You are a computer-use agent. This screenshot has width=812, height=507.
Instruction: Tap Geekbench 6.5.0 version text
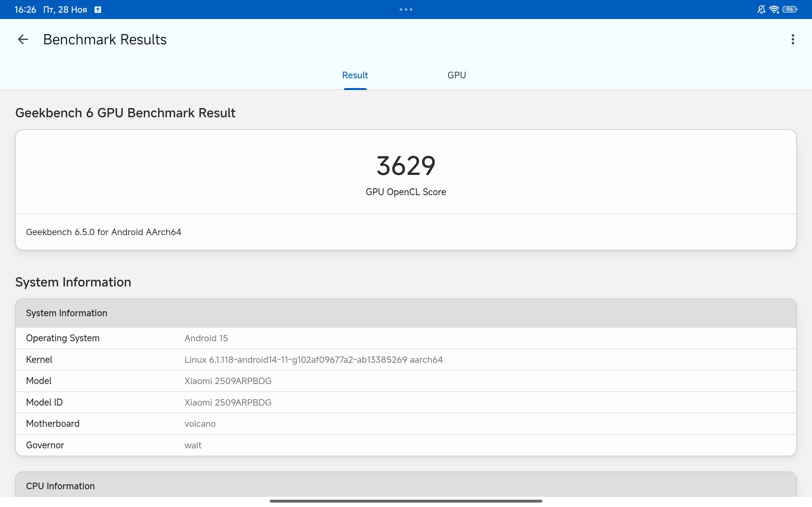coord(103,232)
